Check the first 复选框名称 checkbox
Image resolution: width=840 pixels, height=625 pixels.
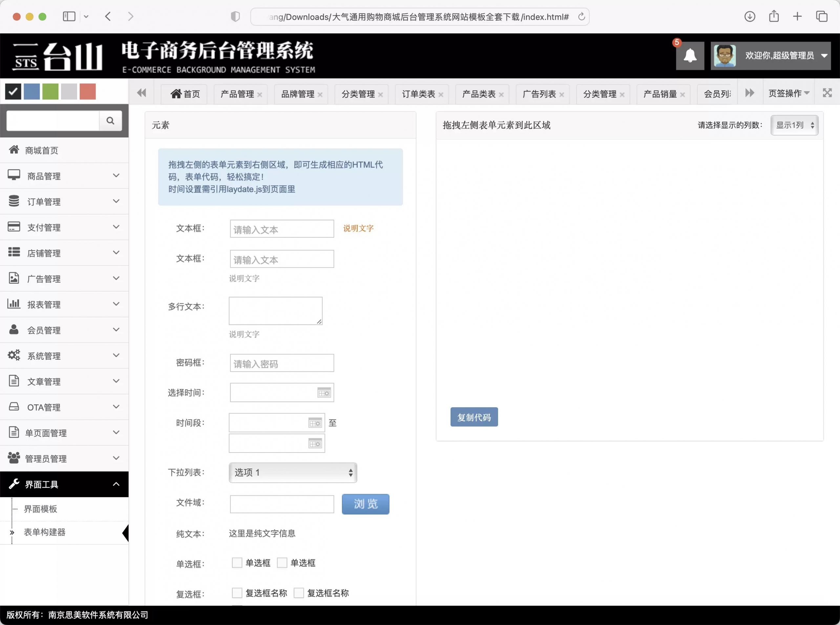click(237, 593)
